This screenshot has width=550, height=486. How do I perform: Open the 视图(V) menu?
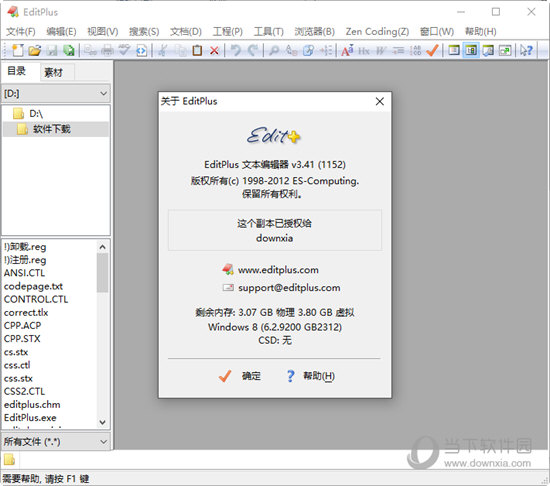(x=102, y=32)
